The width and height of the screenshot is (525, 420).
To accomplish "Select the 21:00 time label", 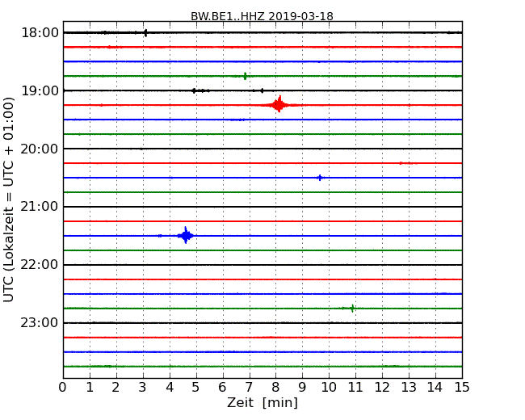I will click(x=40, y=207).
